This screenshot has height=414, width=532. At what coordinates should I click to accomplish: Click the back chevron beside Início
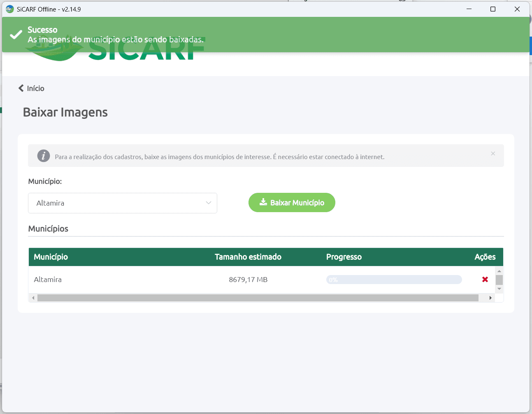click(x=21, y=88)
